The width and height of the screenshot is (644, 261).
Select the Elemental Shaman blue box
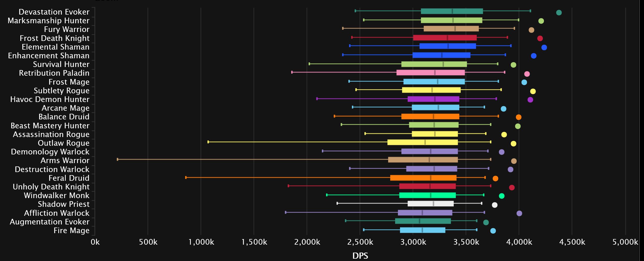pyautogui.click(x=448, y=46)
